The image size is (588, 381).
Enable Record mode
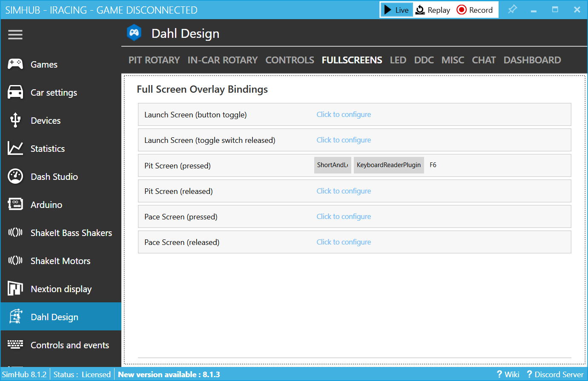point(474,9)
